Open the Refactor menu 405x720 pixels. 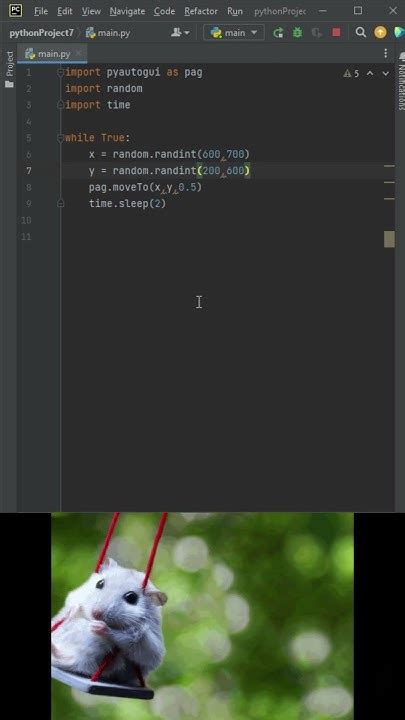(201, 11)
